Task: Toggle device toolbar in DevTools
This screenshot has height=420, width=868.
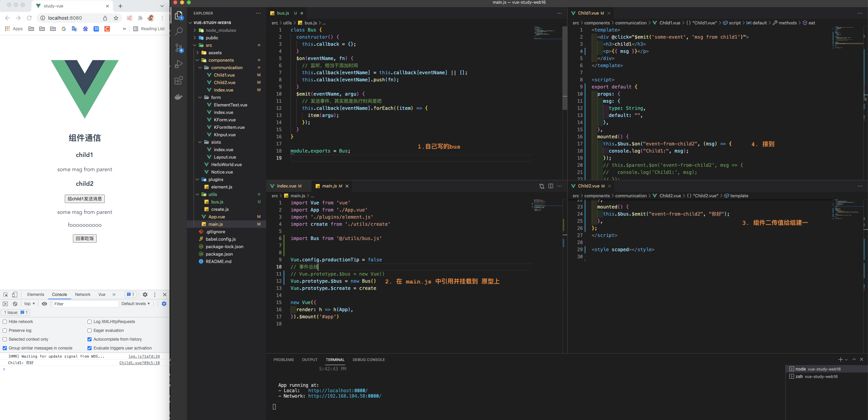Action: (x=15, y=295)
